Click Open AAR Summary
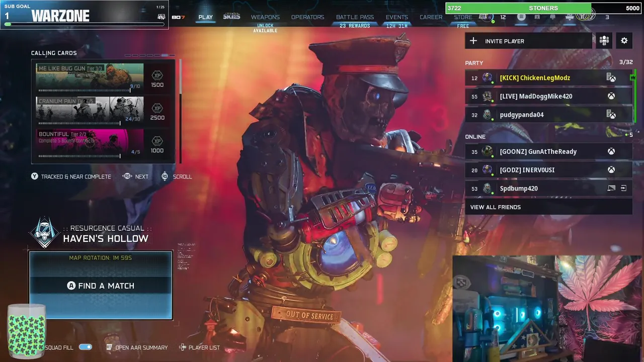Screen dimensions: 644x362 pos(137,347)
